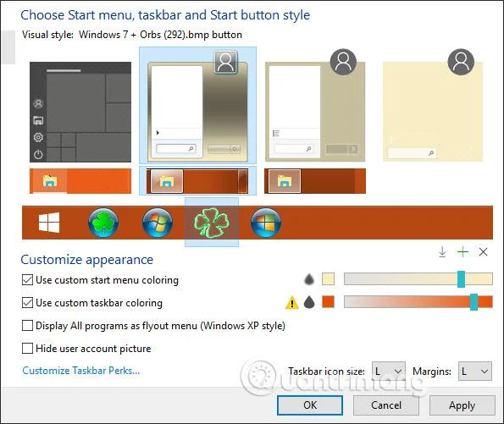Click the yellow warning icon for taskbar coloring

click(x=292, y=303)
